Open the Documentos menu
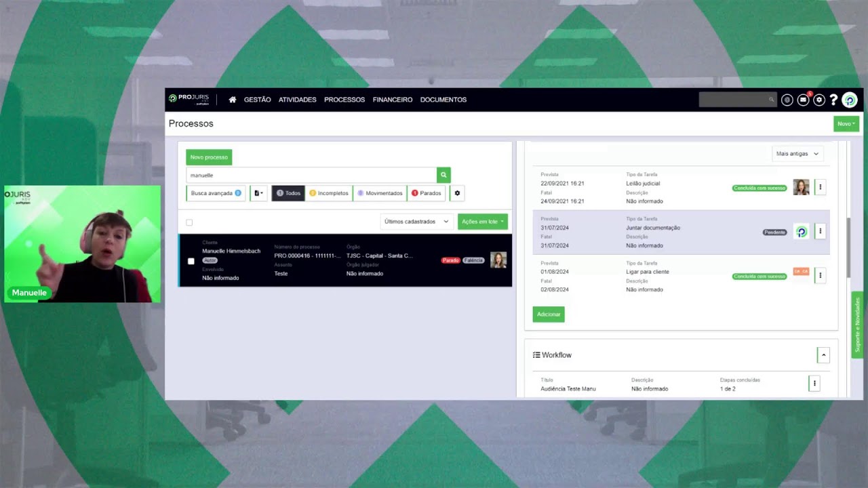Viewport: 868px width, 488px height. [443, 100]
